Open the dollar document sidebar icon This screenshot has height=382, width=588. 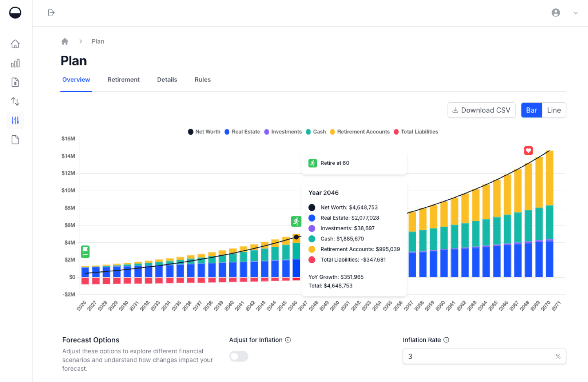click(15, 82)
